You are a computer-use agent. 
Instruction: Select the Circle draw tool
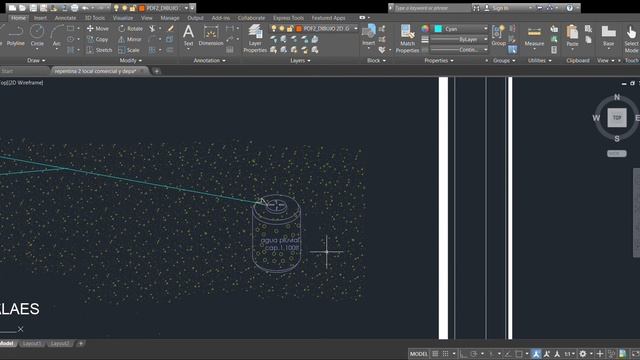pos(37,35)
